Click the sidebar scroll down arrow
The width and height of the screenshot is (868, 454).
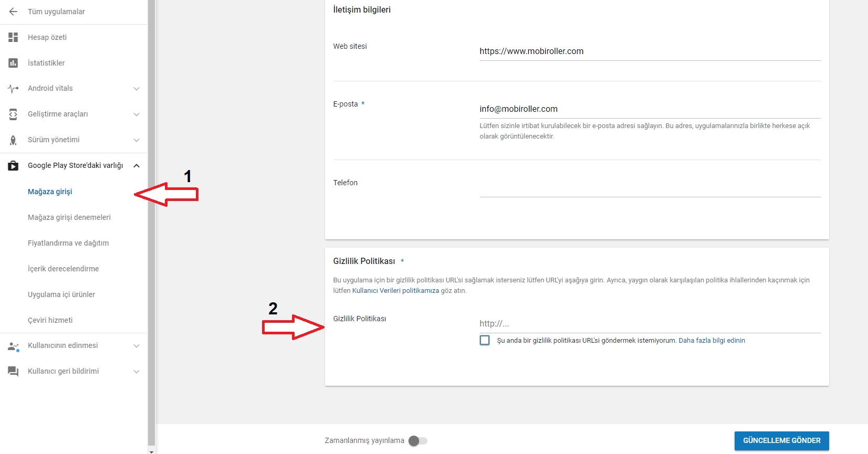[x=152, y=451]
